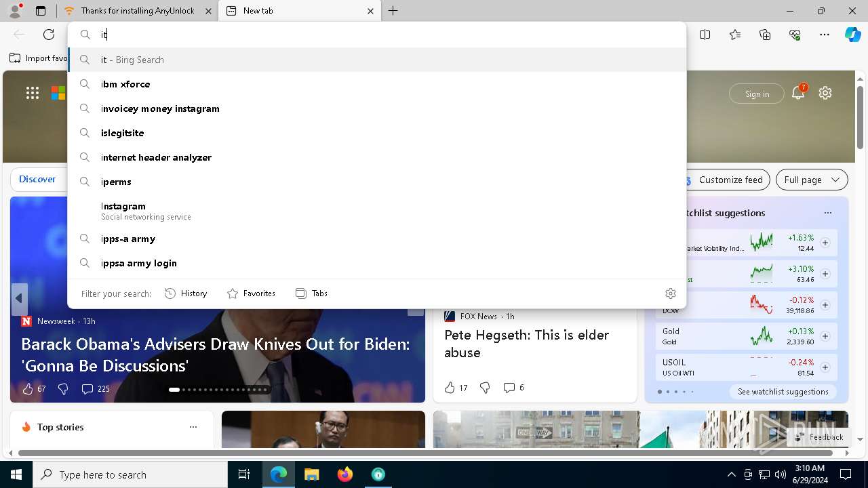The height and width of the screenshot is (488, 868).
Task: Open Browser essentials heart icon
Action: (795, 35)
